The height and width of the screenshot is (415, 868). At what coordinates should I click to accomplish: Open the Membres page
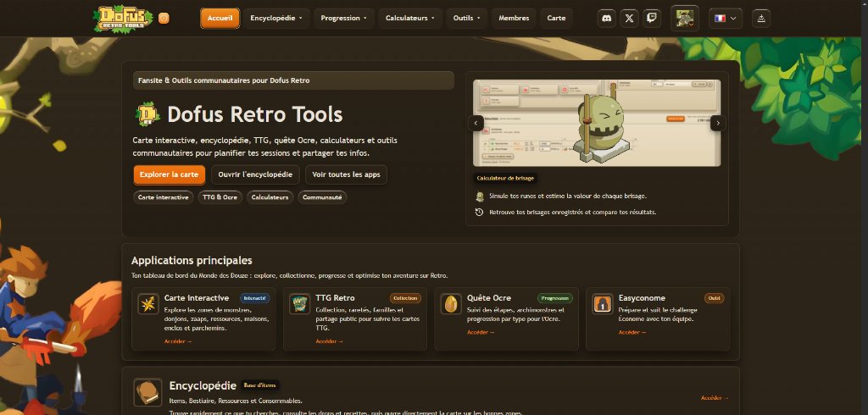(x=514, y=19)
